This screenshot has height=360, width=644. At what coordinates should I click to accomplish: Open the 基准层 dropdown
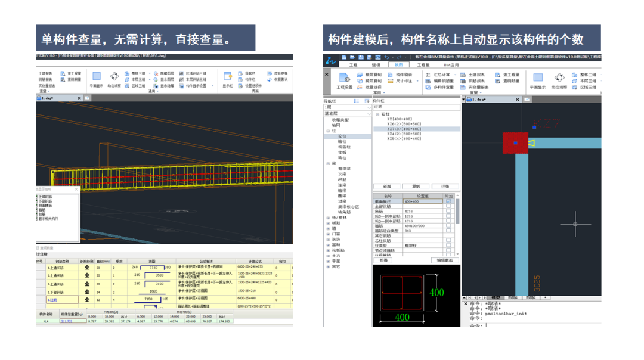(348, 113)
